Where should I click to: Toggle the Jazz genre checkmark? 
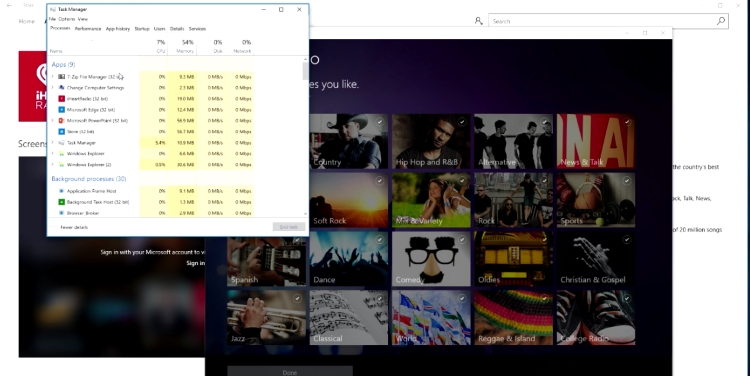click(298, 299)
